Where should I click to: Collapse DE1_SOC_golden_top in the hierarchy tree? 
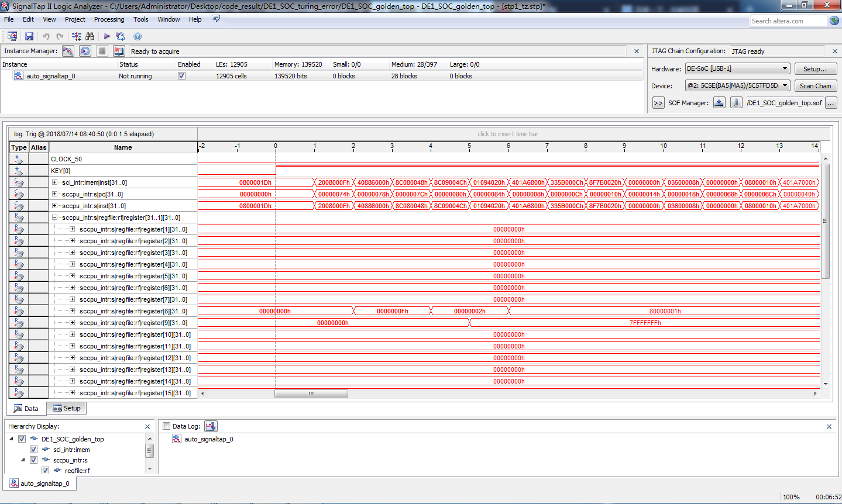tap(11, 439)
